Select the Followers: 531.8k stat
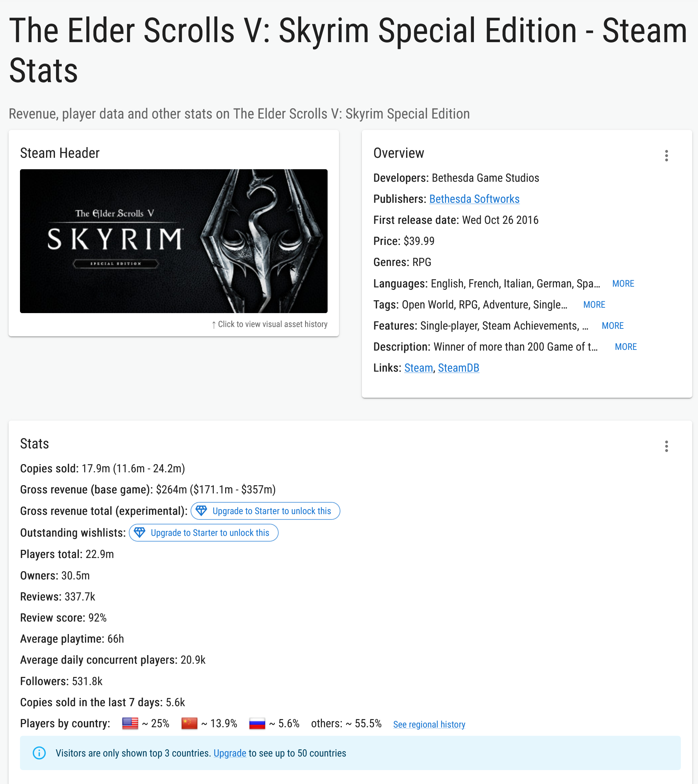The height and width of the screenshot is (784, 698). click(x=61, y=682)
